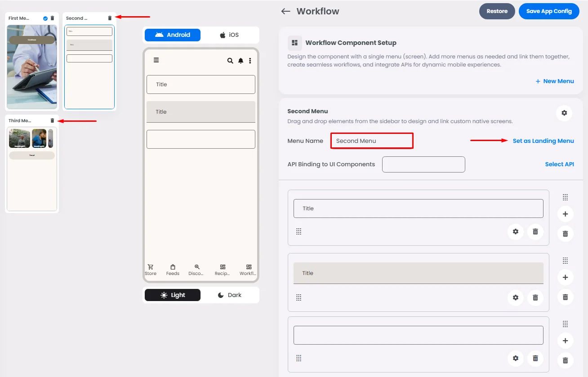588x377 pixels.
Task: Tap the notification bell in phone preview
Action: click(x=241, y=61)
